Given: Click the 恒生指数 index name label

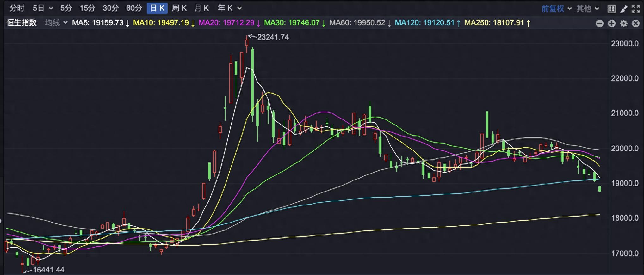Looking at the screenshot, I should point(22,23).
